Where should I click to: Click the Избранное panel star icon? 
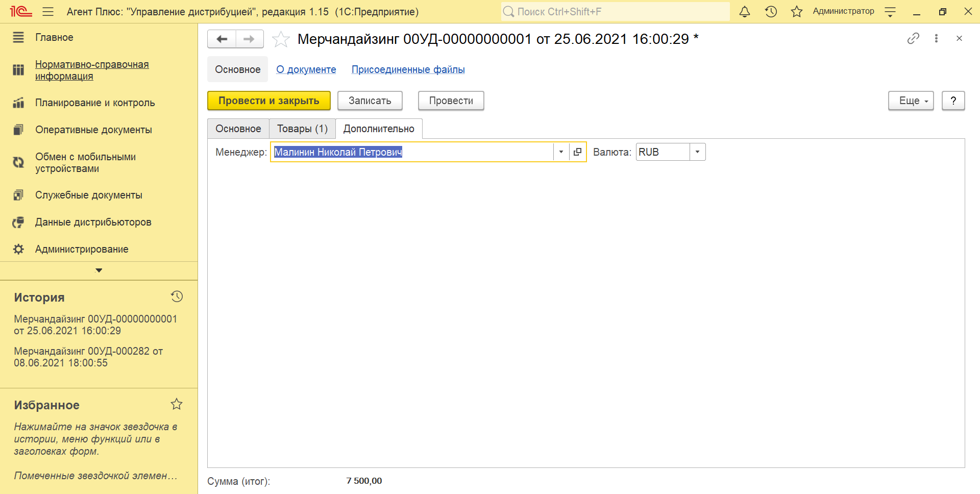click(x=177, y=404)
